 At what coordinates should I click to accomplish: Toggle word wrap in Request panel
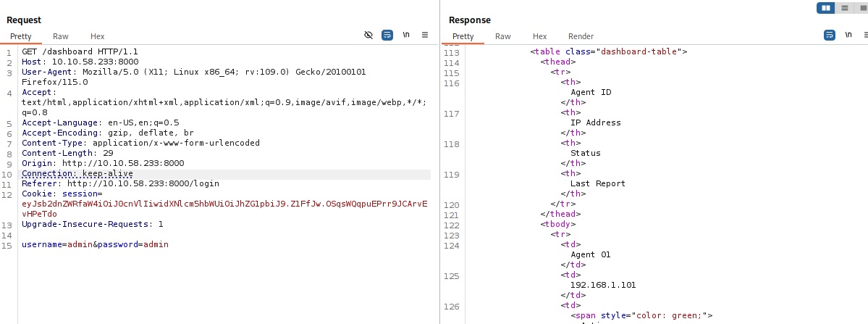click(387, 35)
